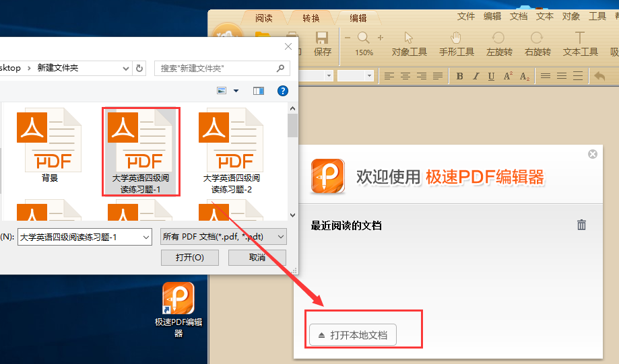Switch to the 转换 tab
The image size is (619, 364).
tap(311, 18)
